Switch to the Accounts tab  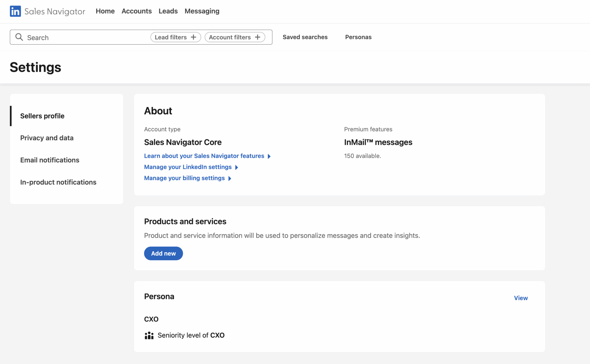[x=137, y=11]
